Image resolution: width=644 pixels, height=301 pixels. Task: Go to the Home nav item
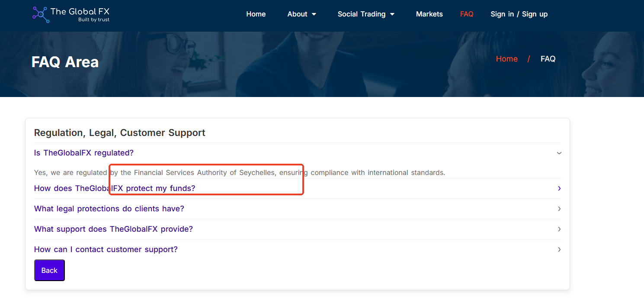coord(256,14)
